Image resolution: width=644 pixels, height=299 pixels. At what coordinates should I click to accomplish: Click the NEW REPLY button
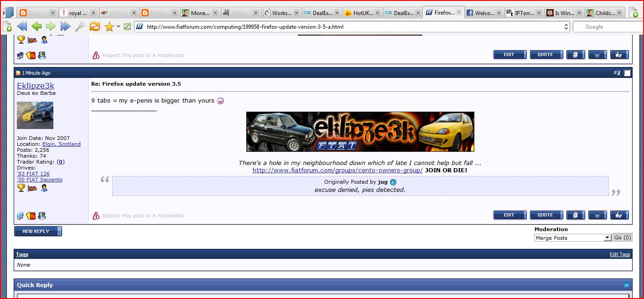pos(38,231)
